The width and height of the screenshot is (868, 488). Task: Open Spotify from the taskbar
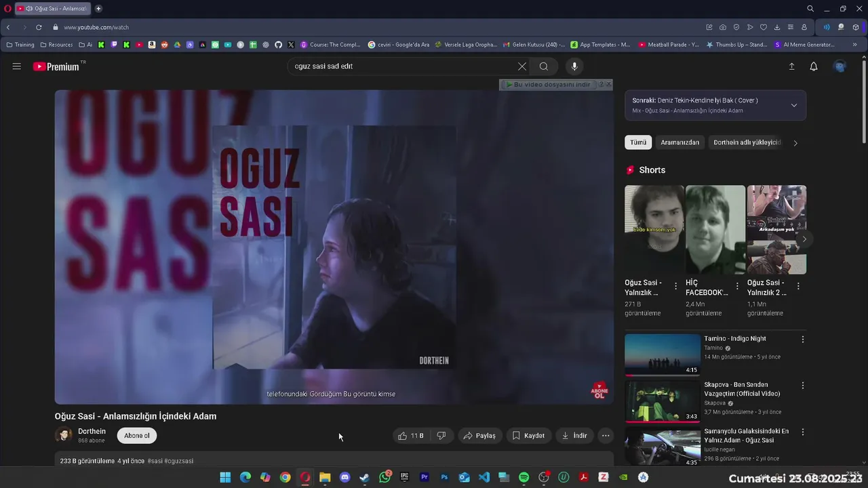tap(524, 477)
